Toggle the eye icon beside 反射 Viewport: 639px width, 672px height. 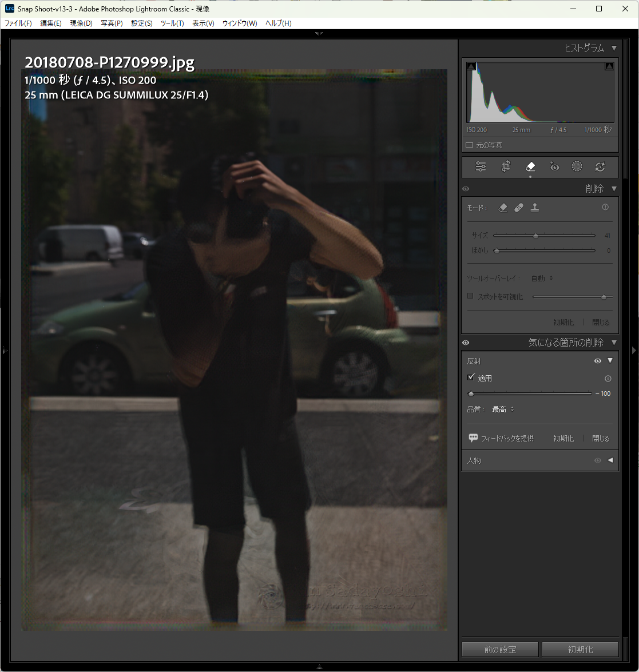(598, 361)
